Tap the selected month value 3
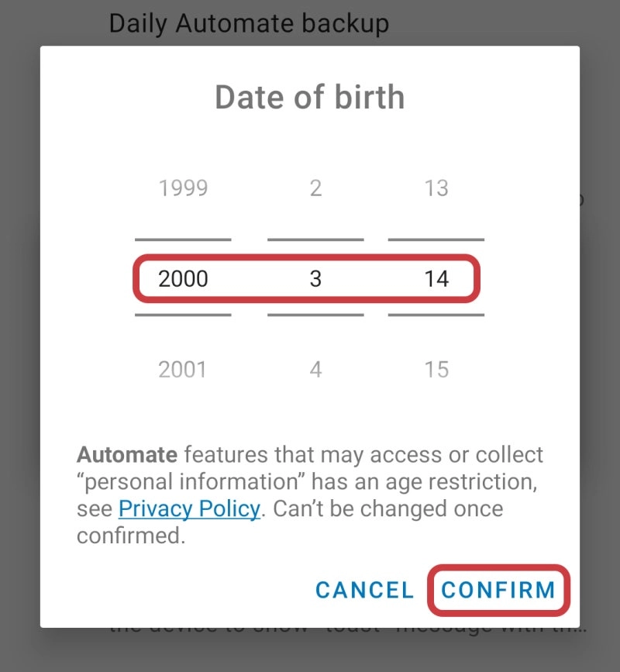This screenshot has height=672, width=620. click(315, 278)
